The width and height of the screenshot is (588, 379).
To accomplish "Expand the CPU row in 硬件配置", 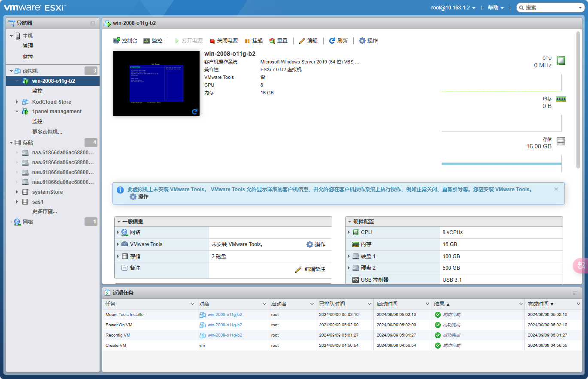I will [x=349, y=232].
